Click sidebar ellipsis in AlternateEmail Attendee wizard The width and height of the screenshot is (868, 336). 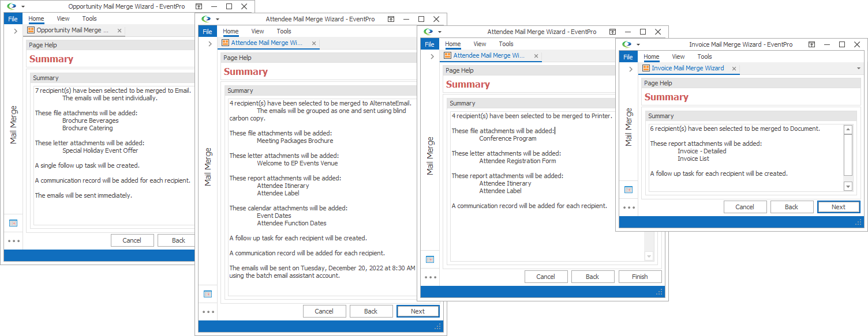point(208,312)
